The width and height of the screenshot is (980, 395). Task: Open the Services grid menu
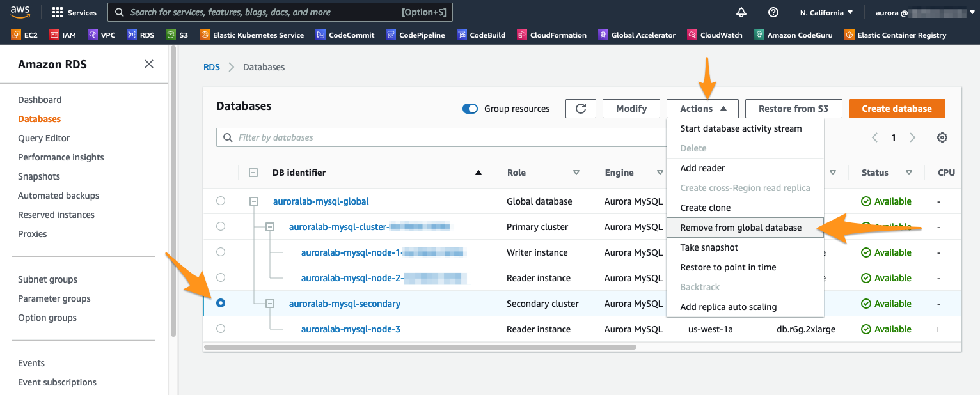(x=74, y=12)
